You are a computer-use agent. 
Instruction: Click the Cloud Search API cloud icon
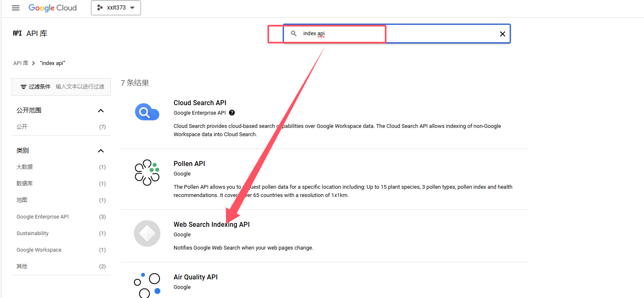[147, 112]
